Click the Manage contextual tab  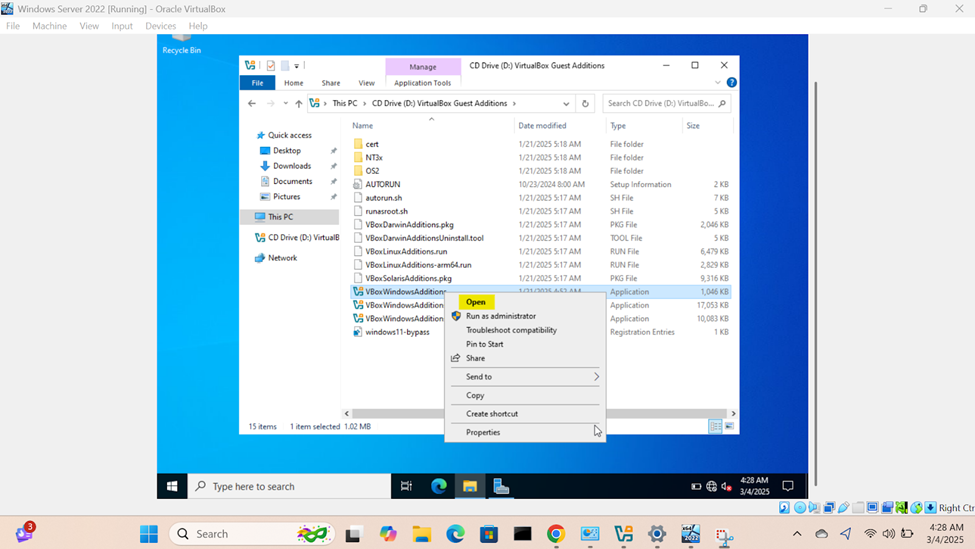click(423, 67)
